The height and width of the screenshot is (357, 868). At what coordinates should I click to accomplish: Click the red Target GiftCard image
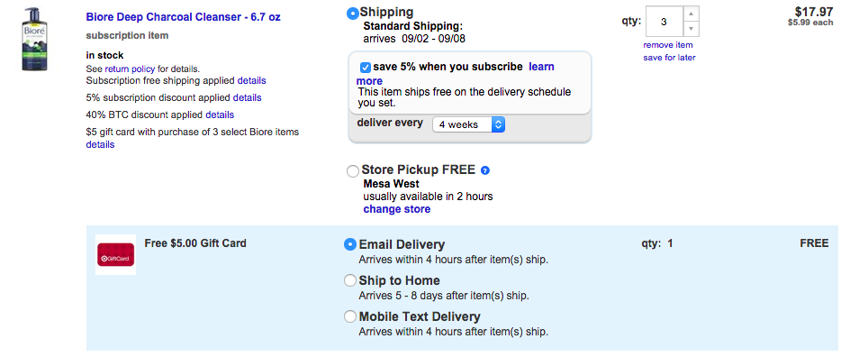[115, 255]
